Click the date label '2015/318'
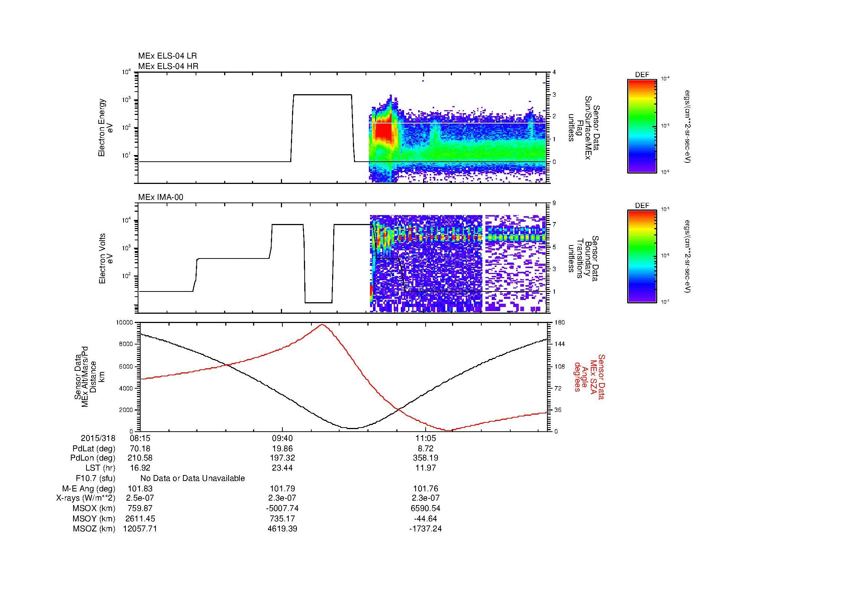Image resolution: width=868 pixels, height=613 pixels. [x=98, y=438]
